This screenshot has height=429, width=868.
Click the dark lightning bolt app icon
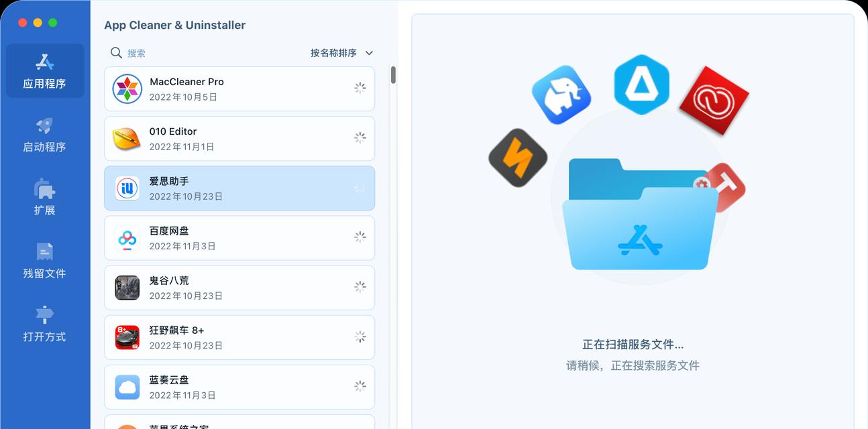click(518, 158)
